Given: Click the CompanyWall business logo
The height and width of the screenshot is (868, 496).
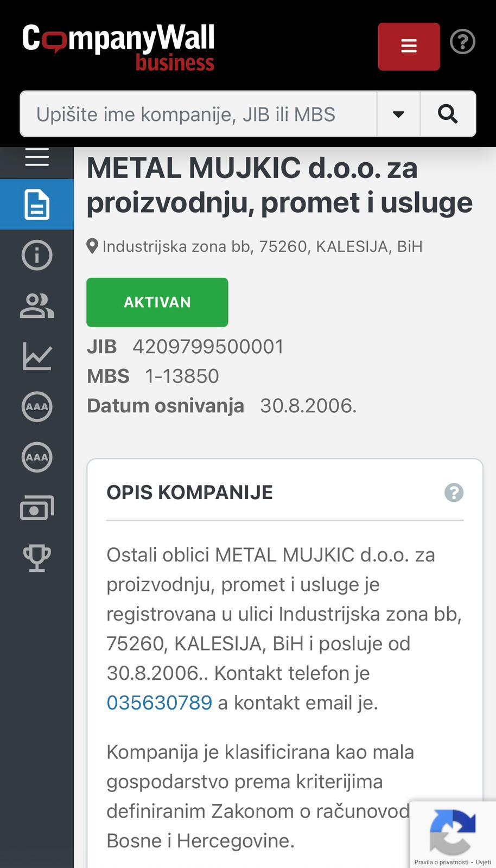Looking at the screenshot, I should [x=118, y=47].
